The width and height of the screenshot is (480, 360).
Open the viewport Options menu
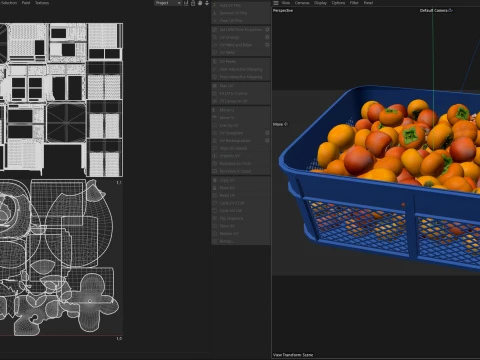click(338, 3)
